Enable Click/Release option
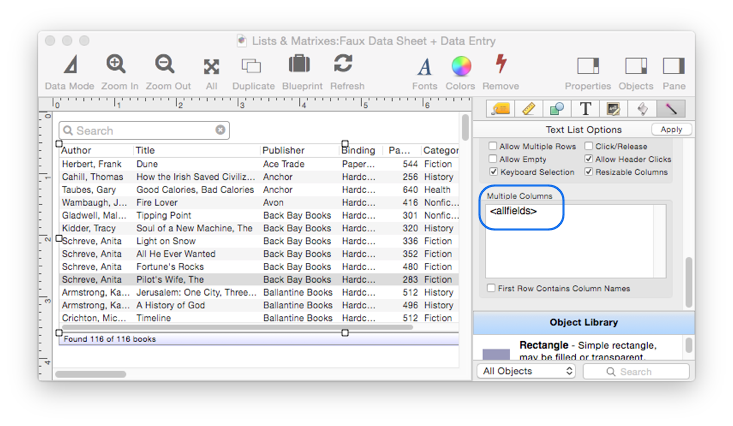This screenshot has height=426, width=733. coord(589,146)
